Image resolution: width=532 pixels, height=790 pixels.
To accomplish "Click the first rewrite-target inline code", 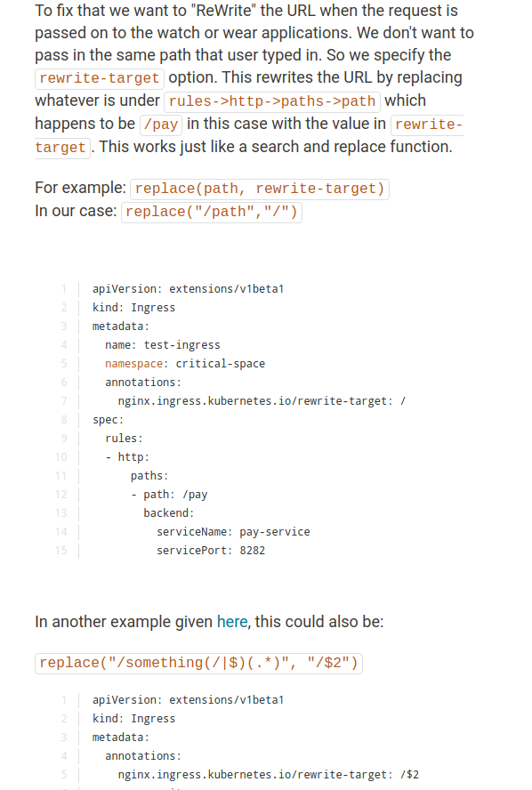I will pyautogui.click(x=100, y=78).
